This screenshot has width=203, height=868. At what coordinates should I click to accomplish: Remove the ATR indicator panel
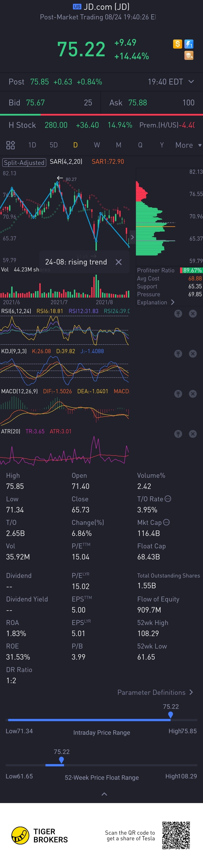pos(192,434)
